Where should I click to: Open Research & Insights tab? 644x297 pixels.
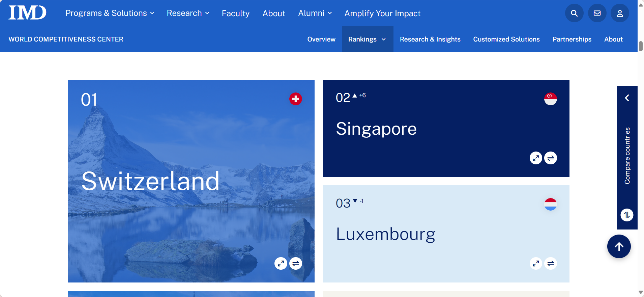(430, 39)
